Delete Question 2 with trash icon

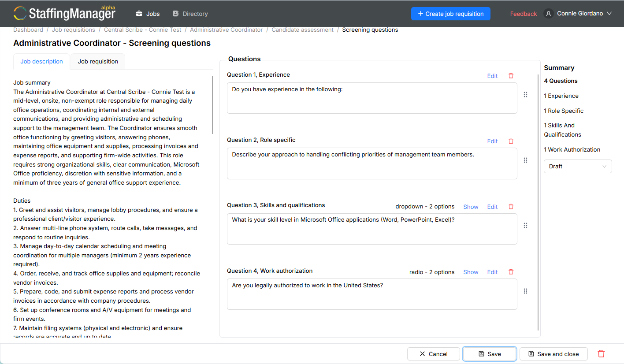[511, 141]
